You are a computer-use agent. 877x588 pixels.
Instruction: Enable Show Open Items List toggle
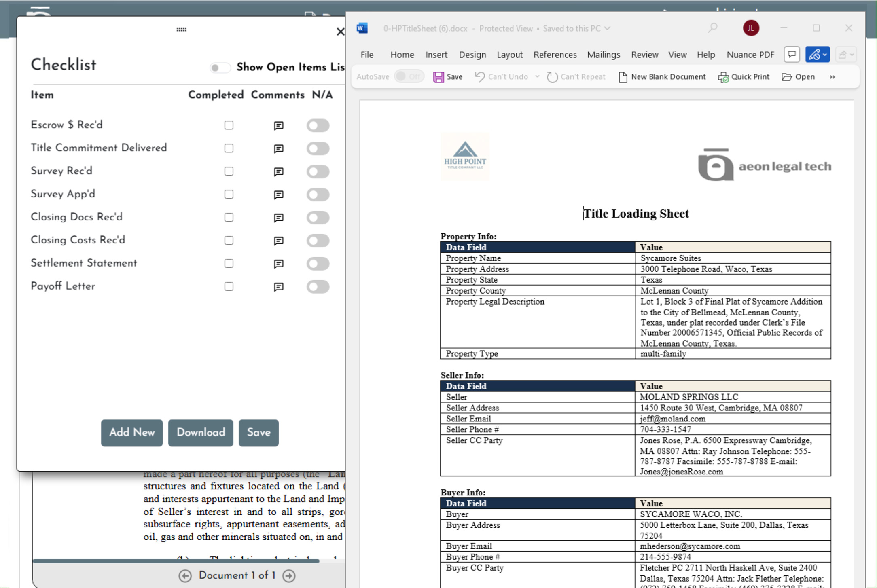pyautogui.click(x=220, y=68)
